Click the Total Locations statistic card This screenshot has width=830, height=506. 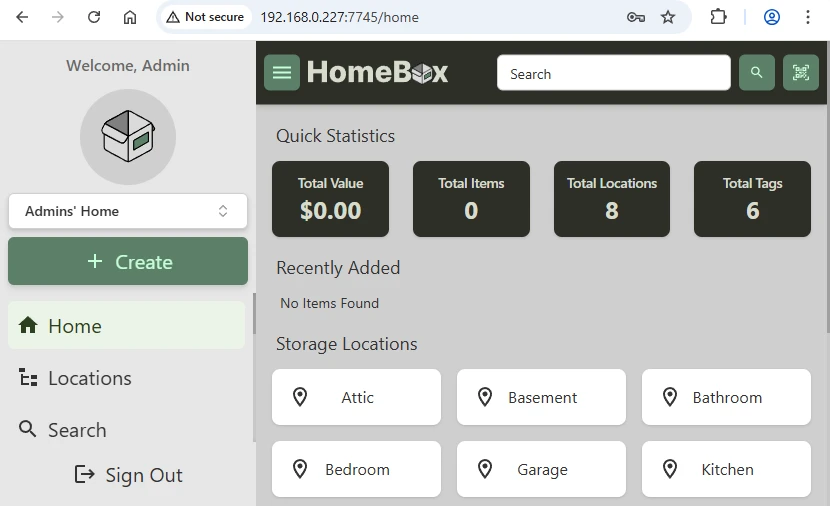[x=612, y=199]
